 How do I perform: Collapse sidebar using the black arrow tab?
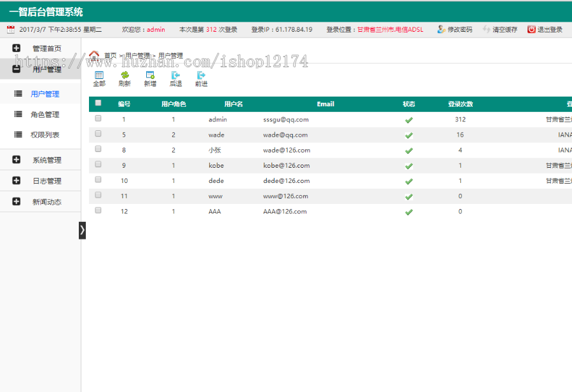click(83, 231)
